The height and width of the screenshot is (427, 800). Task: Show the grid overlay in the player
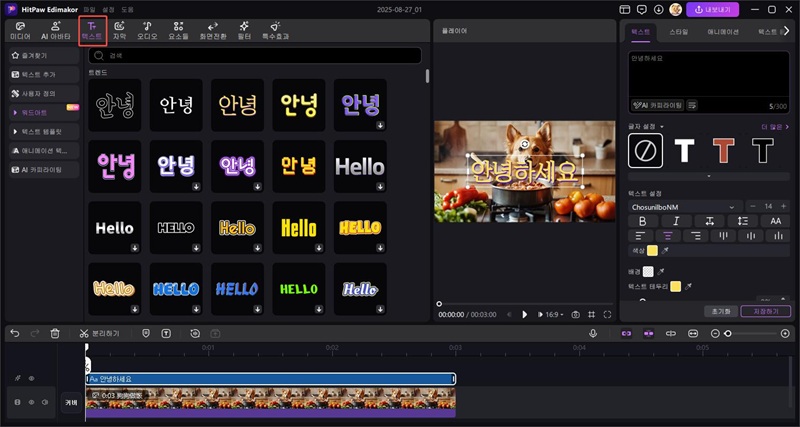click(591, 315)
